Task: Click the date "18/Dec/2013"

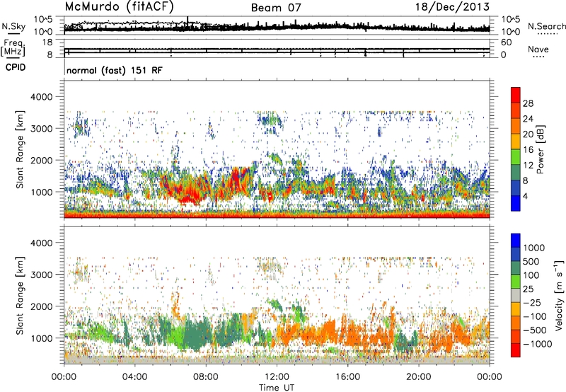Action: pos(452,7)
